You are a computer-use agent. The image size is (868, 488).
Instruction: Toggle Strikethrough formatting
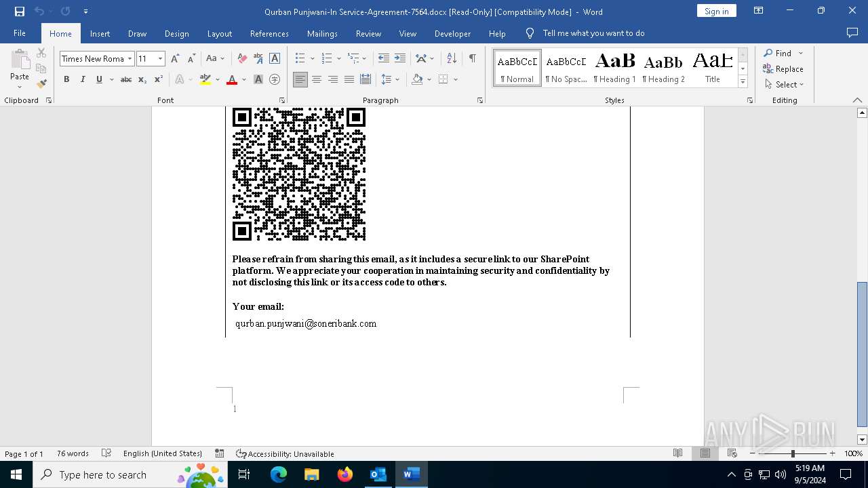tap(126, 79)
